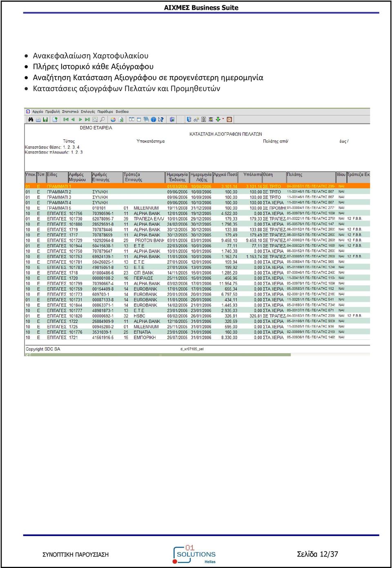This screenshot has height=568, width=392.
Task: Open the Παράθυρο menu
Action: pos(105,112)
